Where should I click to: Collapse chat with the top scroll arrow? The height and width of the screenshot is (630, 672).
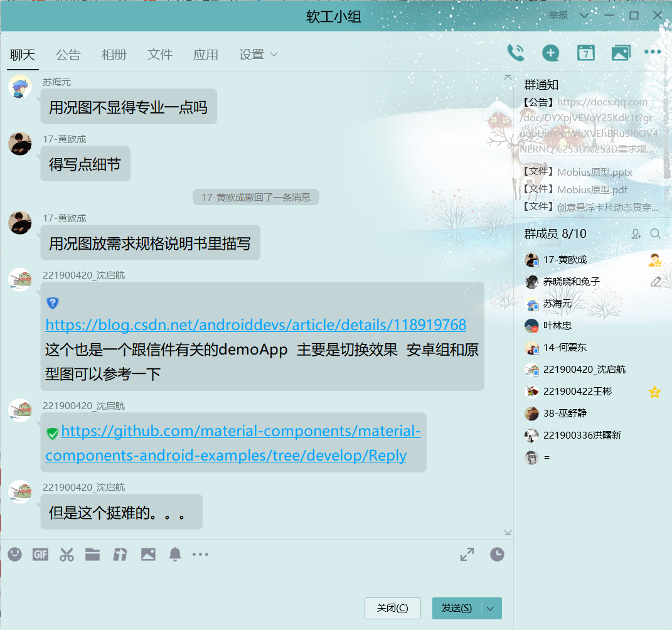[x=508, y=78]
